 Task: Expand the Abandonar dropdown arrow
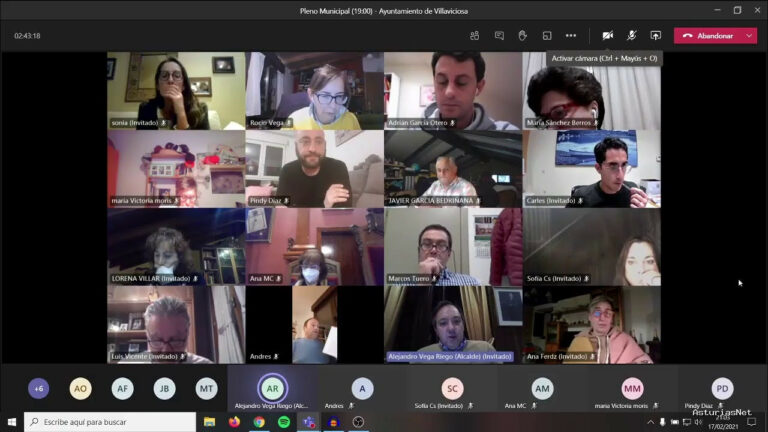749,36
